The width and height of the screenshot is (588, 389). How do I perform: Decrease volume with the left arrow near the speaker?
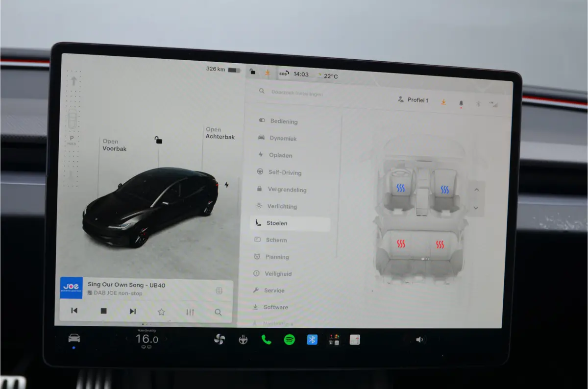404,339
